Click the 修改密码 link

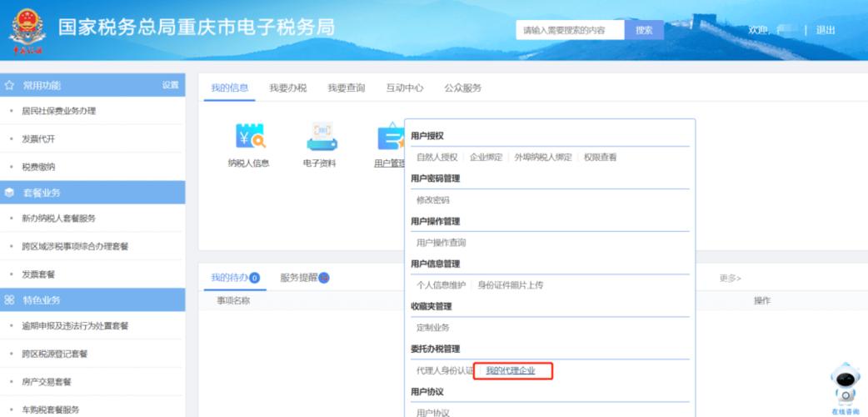[x=433, y=200]
